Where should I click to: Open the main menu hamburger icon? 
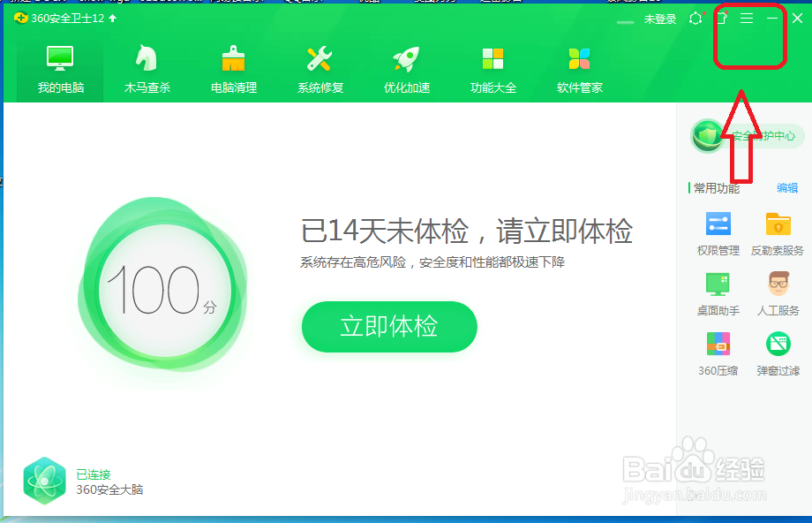click(746, 19)
